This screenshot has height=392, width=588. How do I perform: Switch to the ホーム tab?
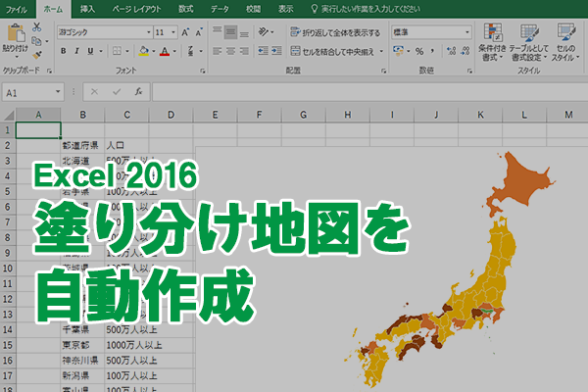click(x=53, y=9)
